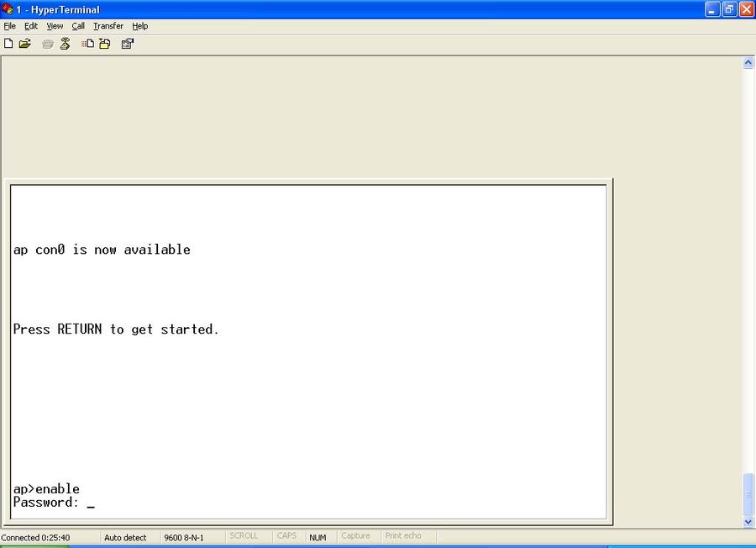Open the Transfer menu

(108, 26)
